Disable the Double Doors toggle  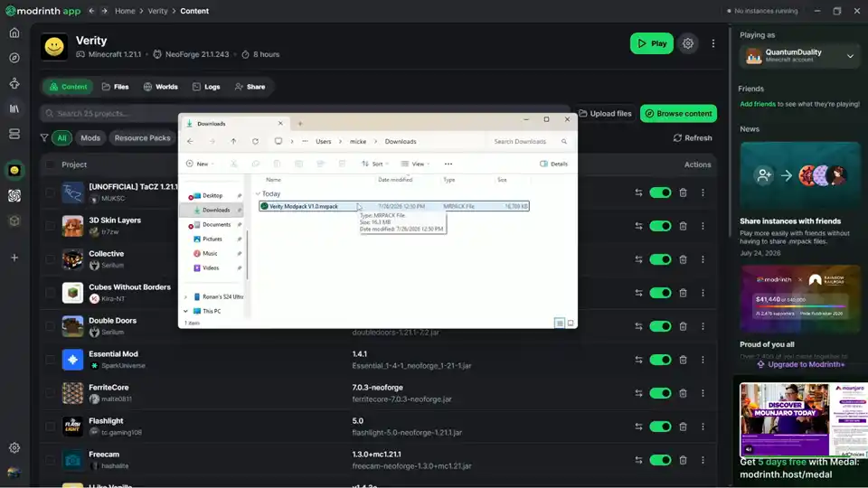pyautogui.click(x=660, y=326)
